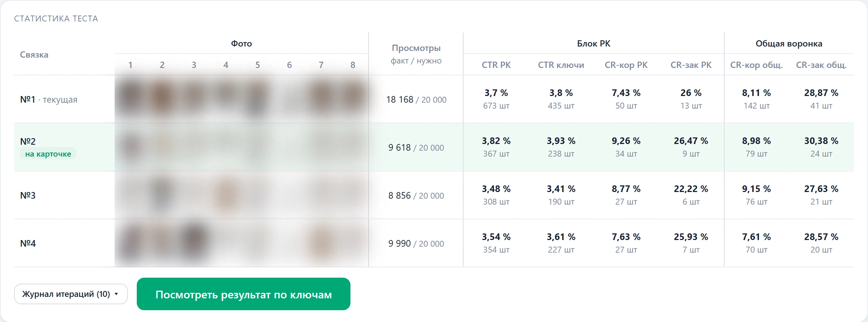Click the "142 шт" count
Screen dimensions: 868x322
(756, 106)
